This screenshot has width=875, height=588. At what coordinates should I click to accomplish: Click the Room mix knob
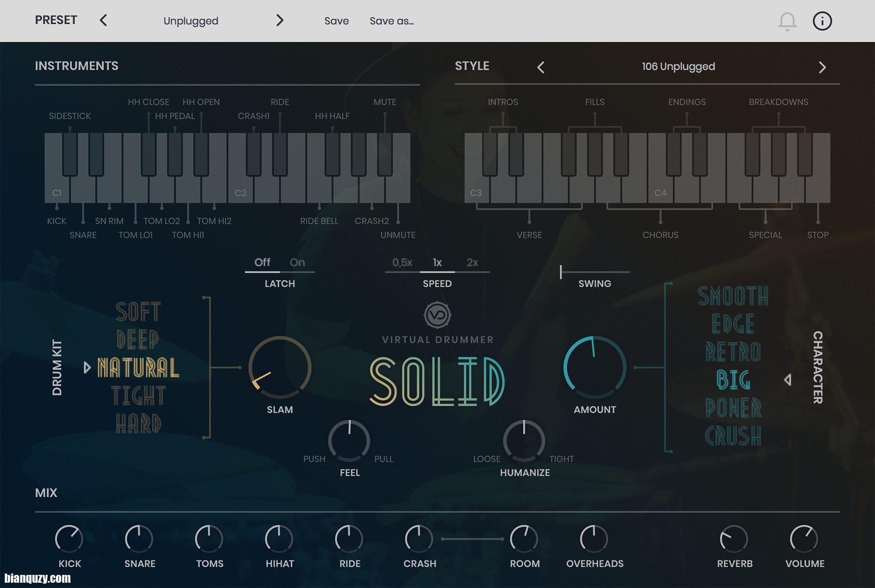pos(524,539)
